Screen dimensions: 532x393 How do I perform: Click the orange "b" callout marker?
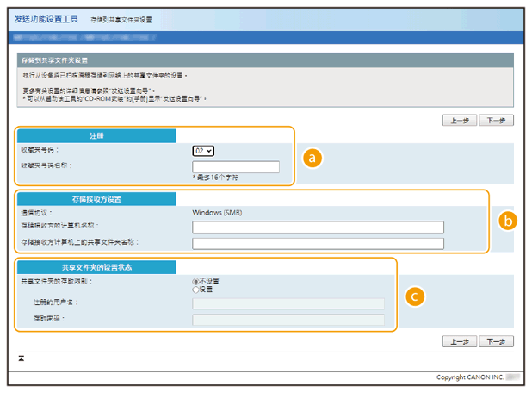[x=507, y=221]
